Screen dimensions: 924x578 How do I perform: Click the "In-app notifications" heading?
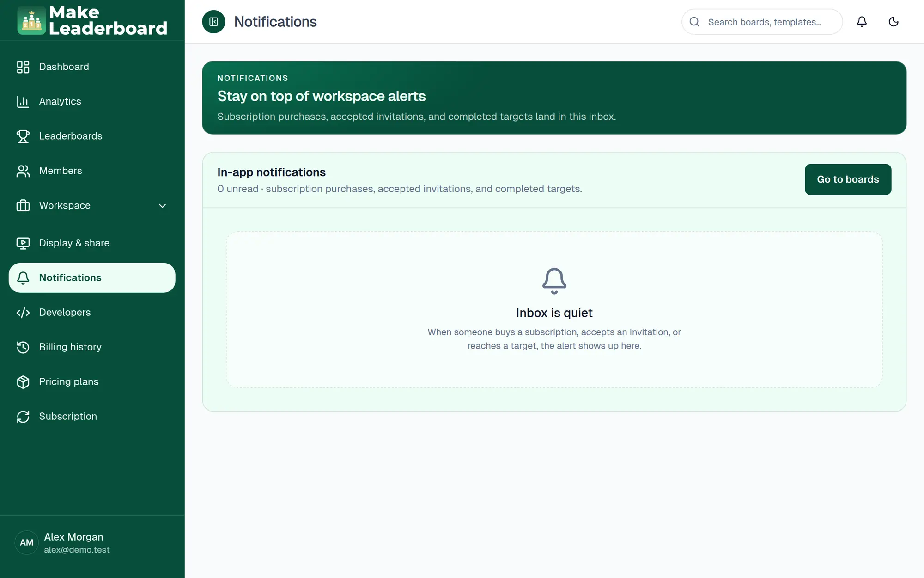(271, 172)
